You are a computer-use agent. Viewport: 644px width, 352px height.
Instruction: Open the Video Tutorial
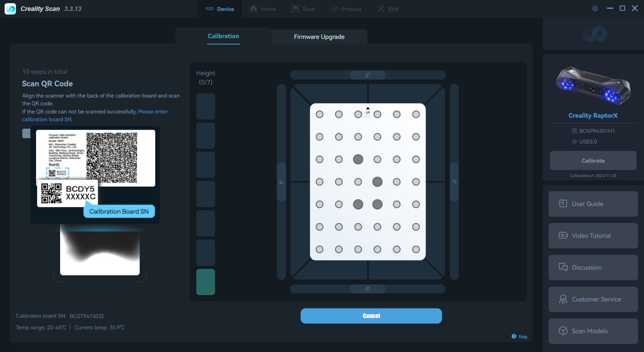click(593, 236)
